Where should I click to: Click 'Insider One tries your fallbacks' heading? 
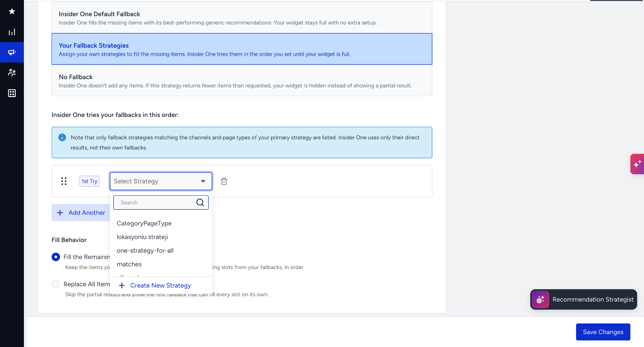(x=115, y=115)
